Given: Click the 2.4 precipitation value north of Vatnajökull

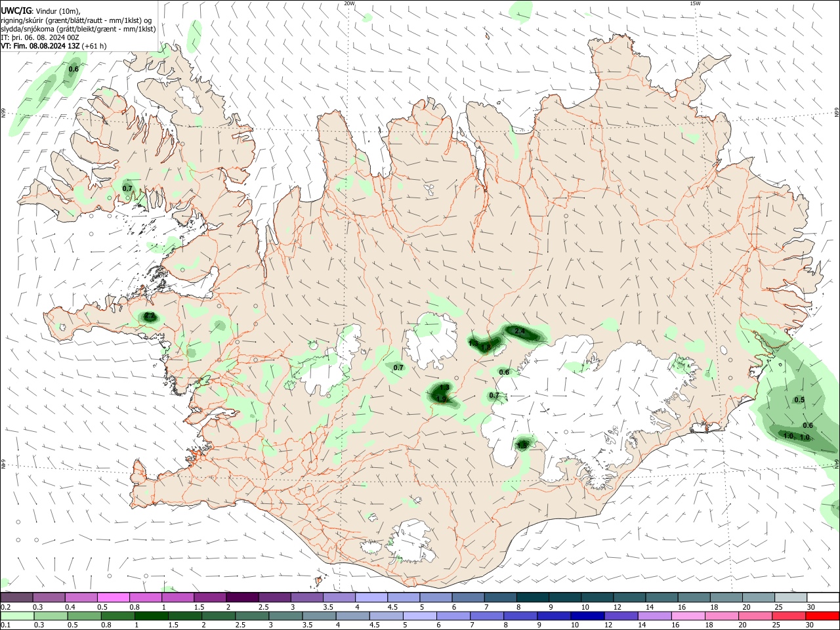Looking at the screenshot, I should tap(520, 331).
